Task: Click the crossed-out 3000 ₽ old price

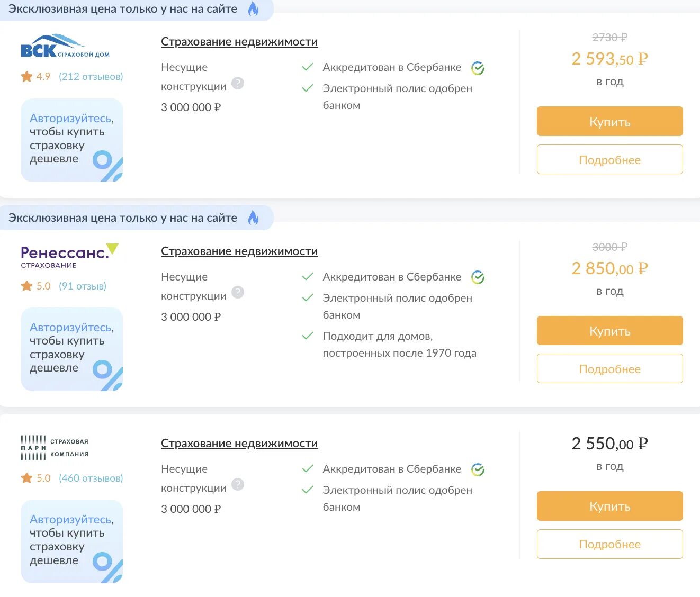Action: [x=609, y=246]
